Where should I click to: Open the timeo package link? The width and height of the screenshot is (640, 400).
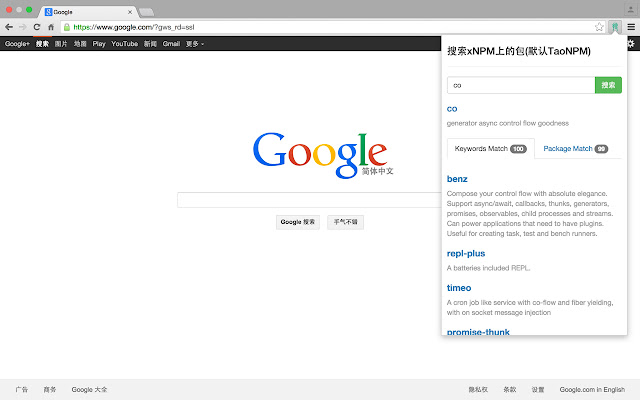point(459,288)
